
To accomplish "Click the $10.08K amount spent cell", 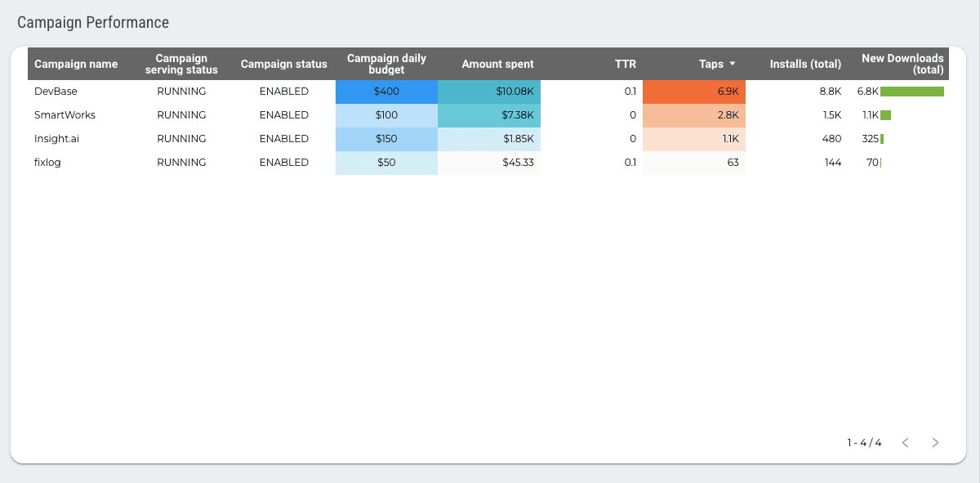I will pos(489,92).
